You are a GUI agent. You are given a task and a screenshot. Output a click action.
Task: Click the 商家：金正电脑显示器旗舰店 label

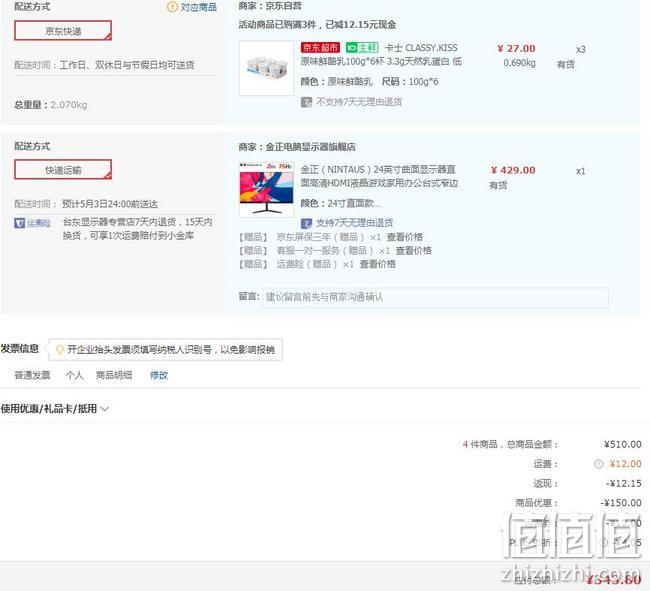coord(297,147)
